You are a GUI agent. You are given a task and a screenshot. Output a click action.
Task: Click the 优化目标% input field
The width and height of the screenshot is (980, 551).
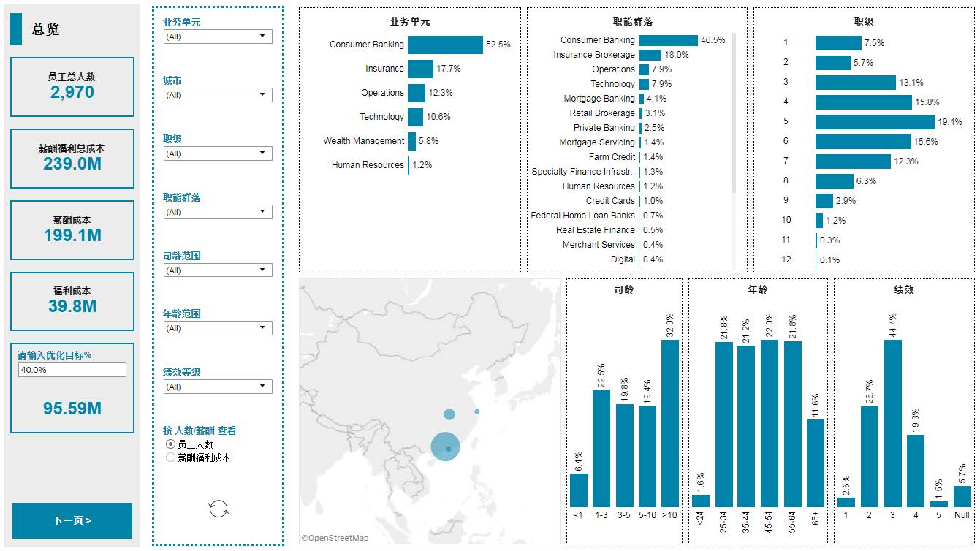coord(72,370)
